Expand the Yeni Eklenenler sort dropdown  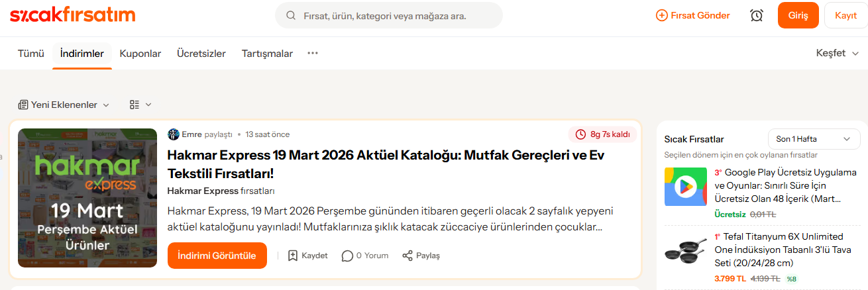64,105
